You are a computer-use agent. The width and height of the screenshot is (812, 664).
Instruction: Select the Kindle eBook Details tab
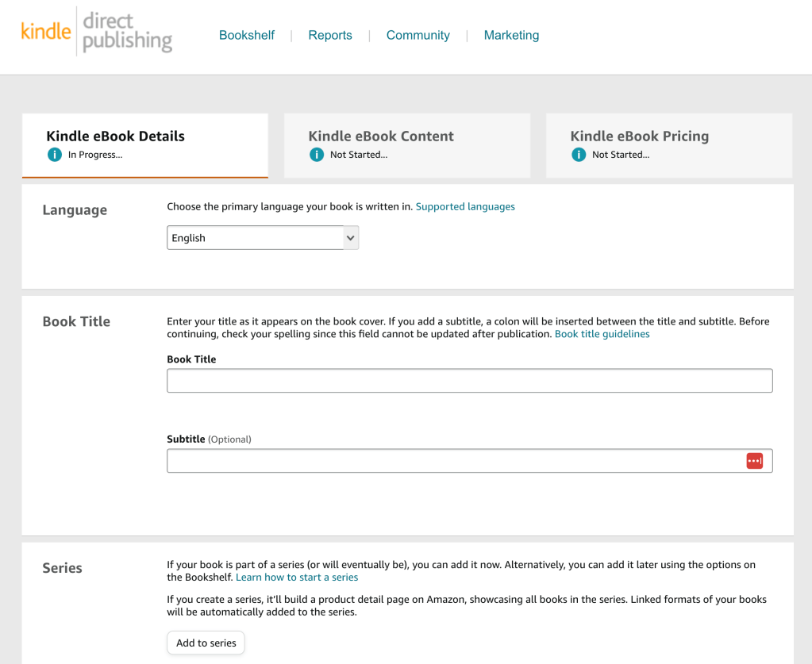point(144,144)
